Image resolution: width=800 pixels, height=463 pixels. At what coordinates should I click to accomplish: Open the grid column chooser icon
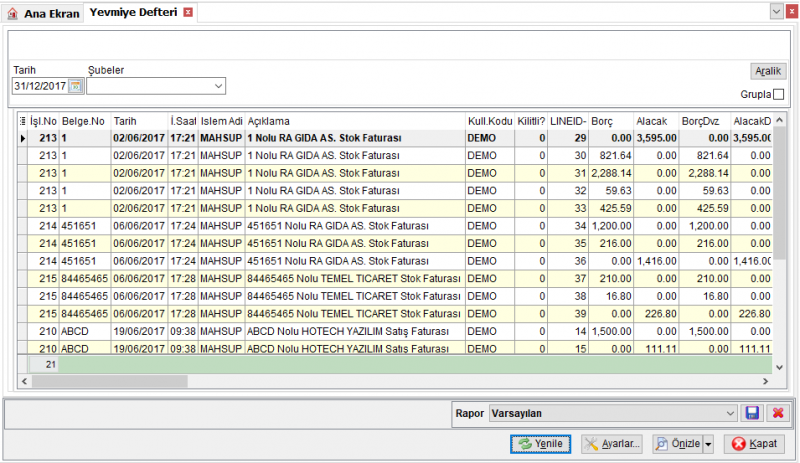22,121
